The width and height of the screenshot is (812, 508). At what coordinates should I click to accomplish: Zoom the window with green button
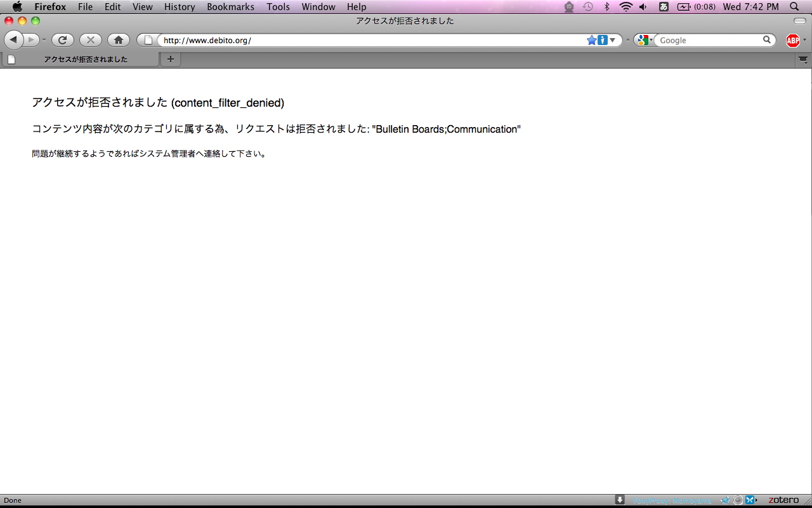point(36,21)
